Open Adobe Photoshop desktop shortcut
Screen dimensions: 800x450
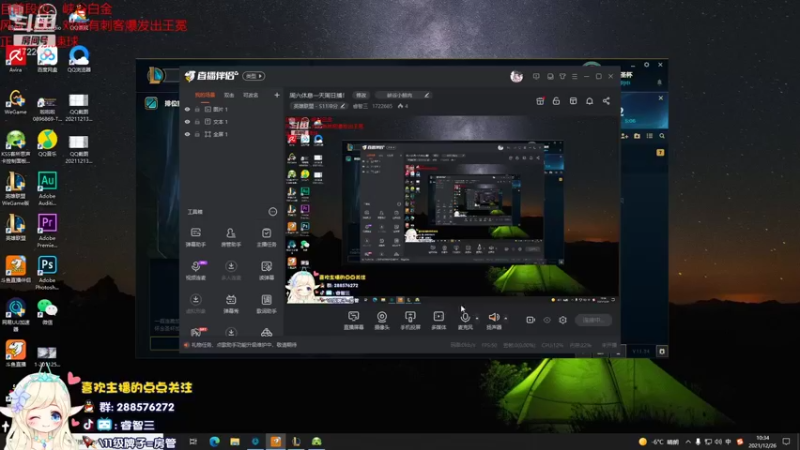pyautogui.click(x=47, y=273)
